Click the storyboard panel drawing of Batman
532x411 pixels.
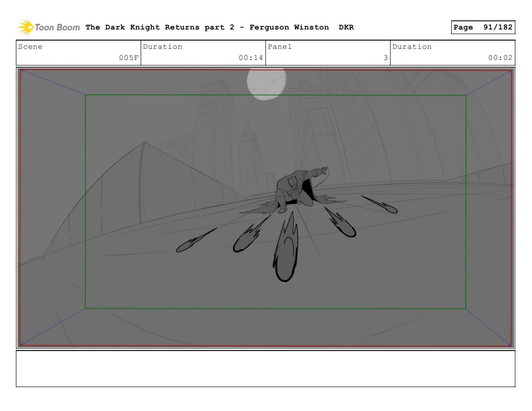tap(266, 208)
